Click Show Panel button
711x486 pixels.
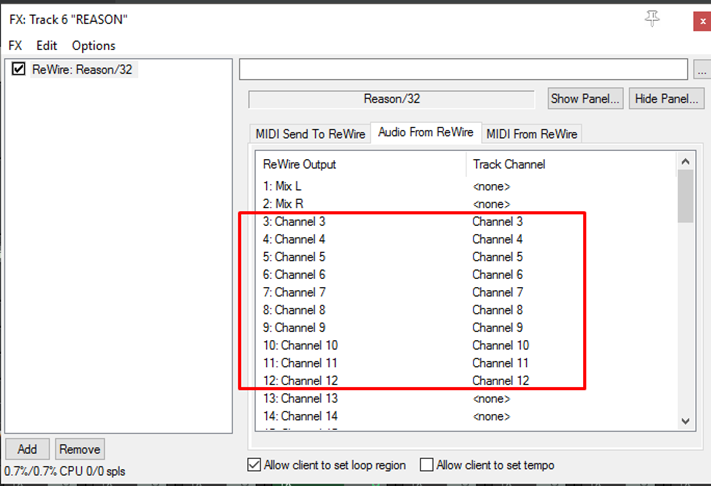point(585,98)
